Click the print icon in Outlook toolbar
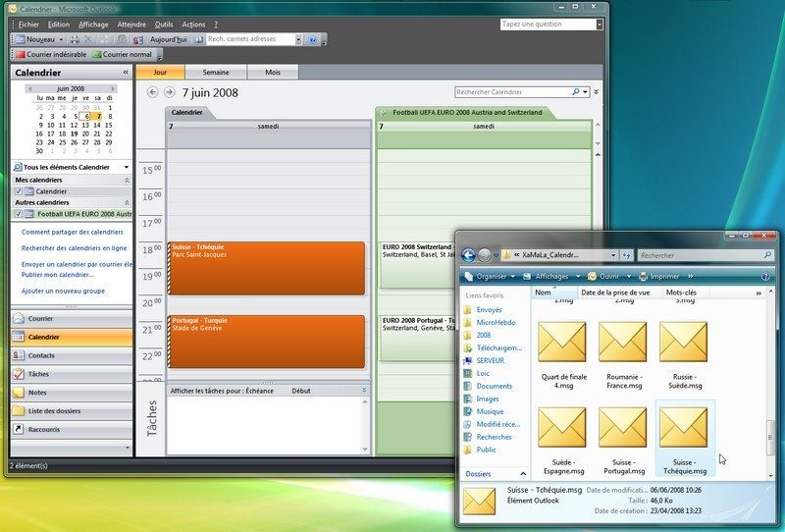 pos(74,39)
